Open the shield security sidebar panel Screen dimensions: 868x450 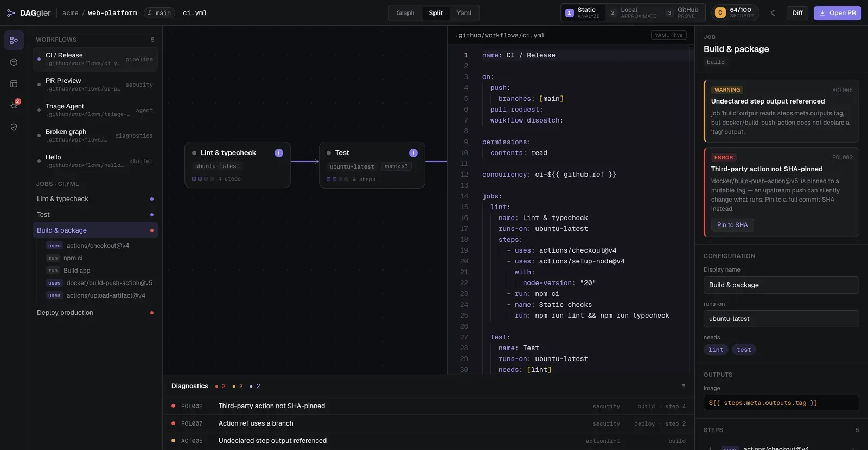[14, 127]
